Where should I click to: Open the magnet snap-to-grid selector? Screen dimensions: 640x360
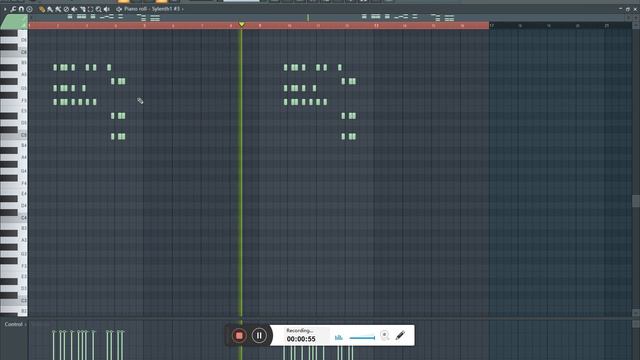point(21,9)
